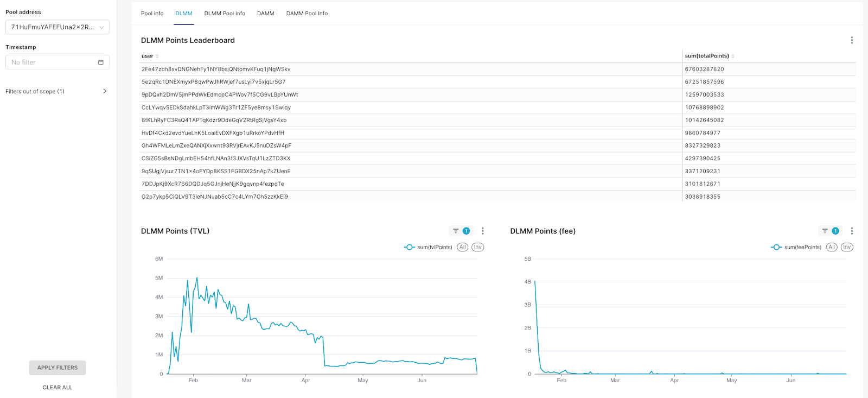Switch to the DLMM Pool info tab

225,14
